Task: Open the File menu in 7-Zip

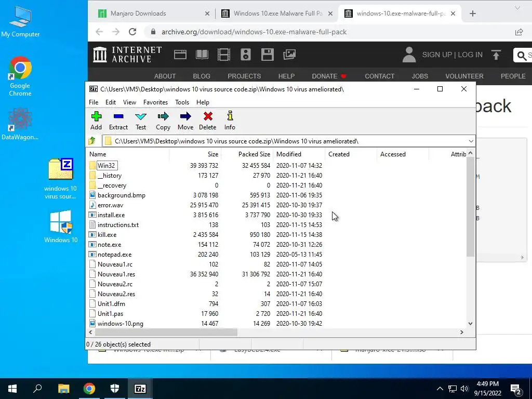Action: [x=94, y=102]
